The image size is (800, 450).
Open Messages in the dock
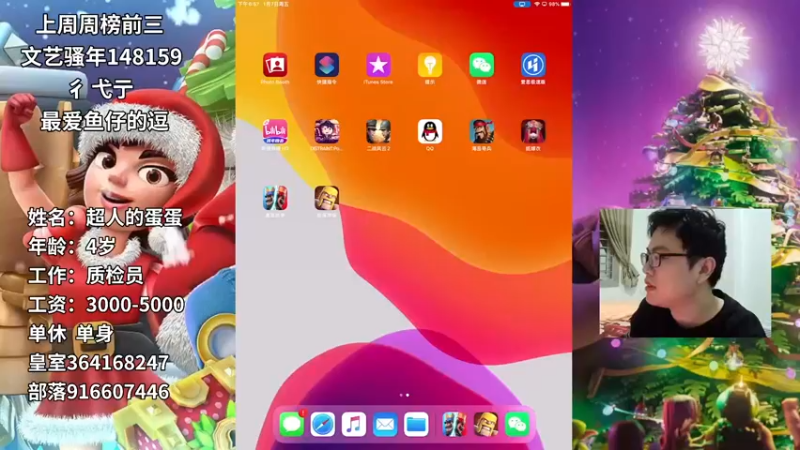pos(292,424)
